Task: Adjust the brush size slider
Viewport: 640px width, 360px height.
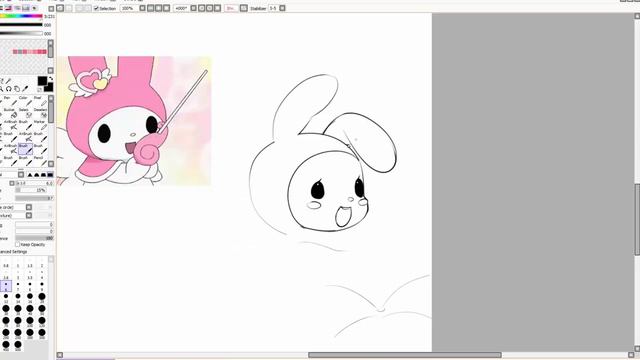Action: pos(34,183)
